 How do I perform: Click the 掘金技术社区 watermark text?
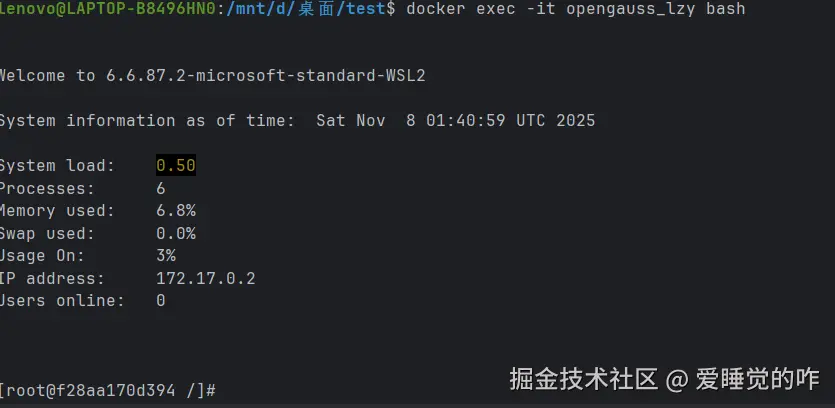tap(583, 379)
